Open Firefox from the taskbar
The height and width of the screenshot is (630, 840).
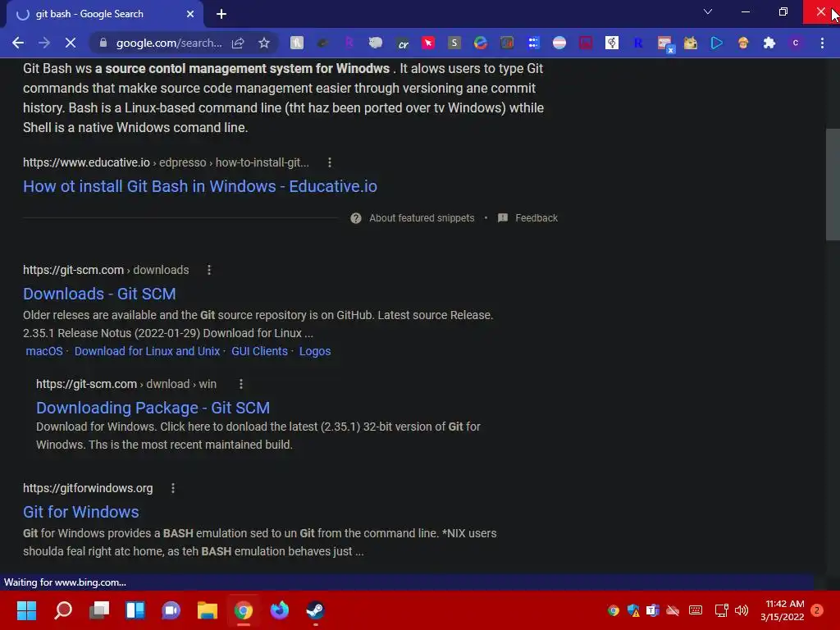(x=279, y=610)
